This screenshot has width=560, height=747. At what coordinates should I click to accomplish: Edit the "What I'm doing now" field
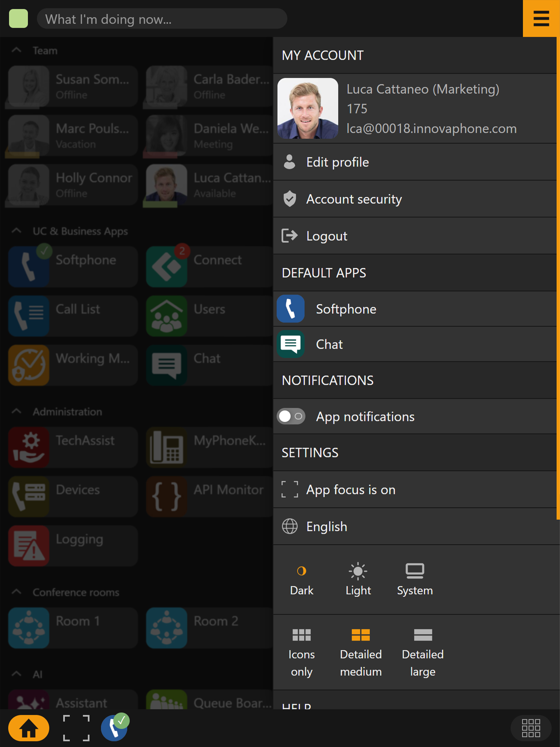pos(162,19)
